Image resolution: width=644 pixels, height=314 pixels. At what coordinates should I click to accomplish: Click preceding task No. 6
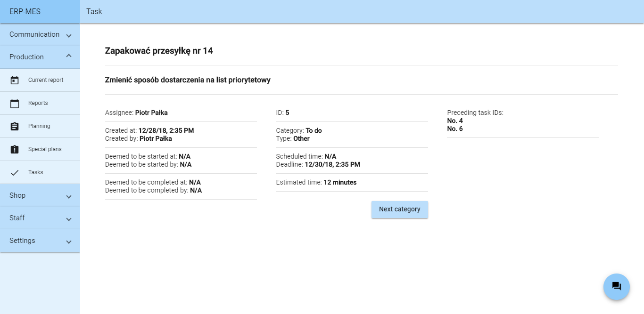(455, 129)
